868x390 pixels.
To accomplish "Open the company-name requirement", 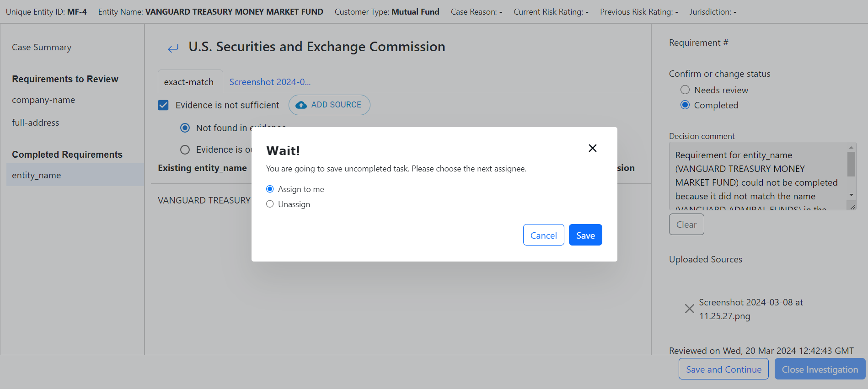I will [43, 100].
